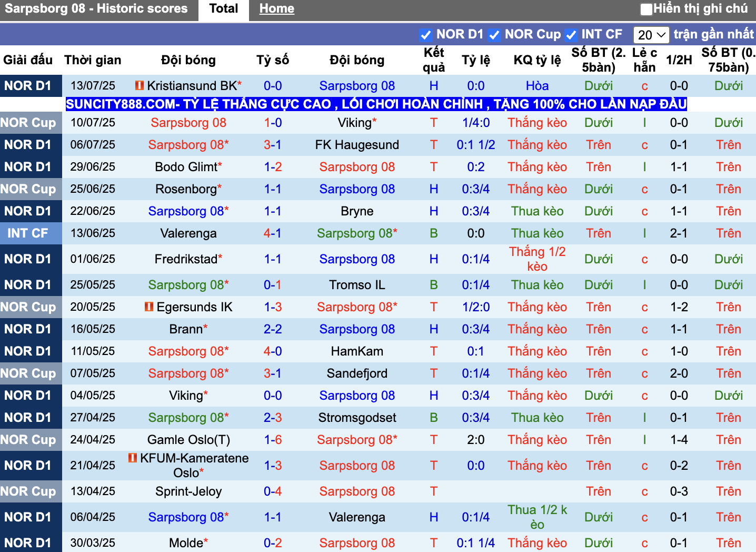Click the KQ tỷ lệ column header
Viewport: 756px width, 552px height.
click(x=537, y=60)
